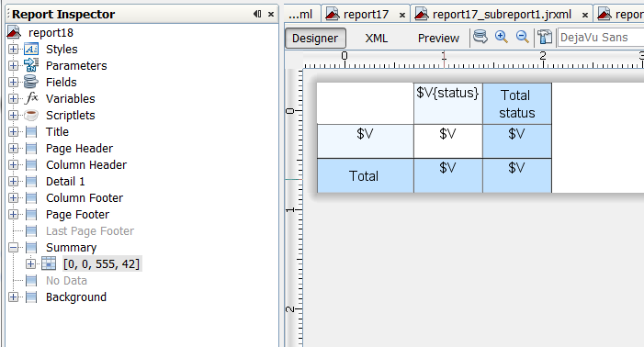The width and height of the screenshot is (644, 347).
Task: Expand the Fields node
Action: coord(13,82)
